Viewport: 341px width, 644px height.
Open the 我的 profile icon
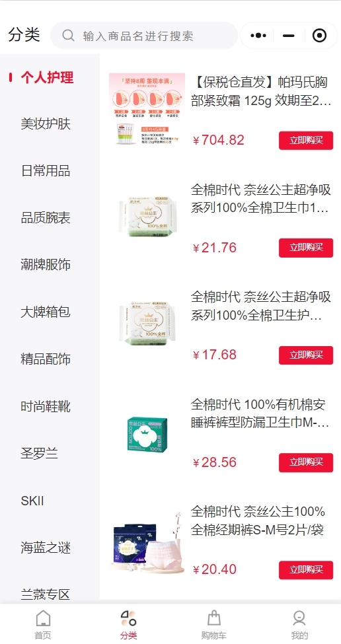tap(299, 618)
